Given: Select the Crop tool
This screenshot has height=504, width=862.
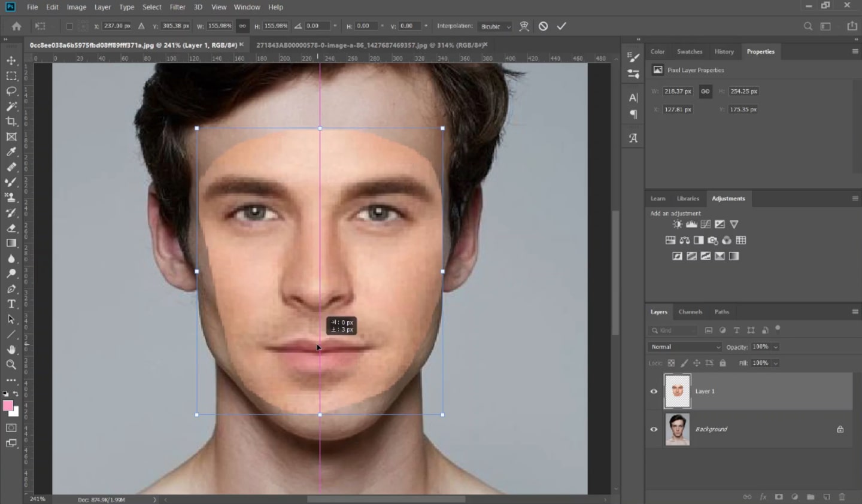Looking at the screenshot, I should [x=11, y=122].
